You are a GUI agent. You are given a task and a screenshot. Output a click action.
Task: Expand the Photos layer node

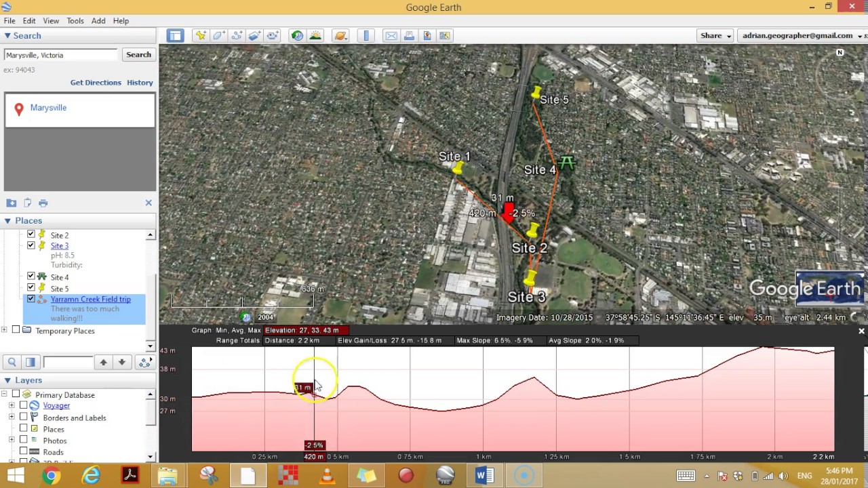[x=12, y=440]
